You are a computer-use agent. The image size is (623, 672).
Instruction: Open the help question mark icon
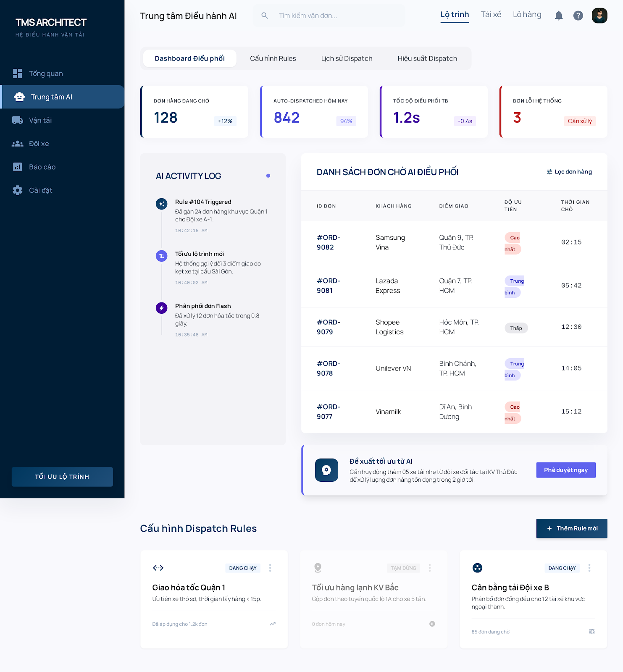point(578,16)
